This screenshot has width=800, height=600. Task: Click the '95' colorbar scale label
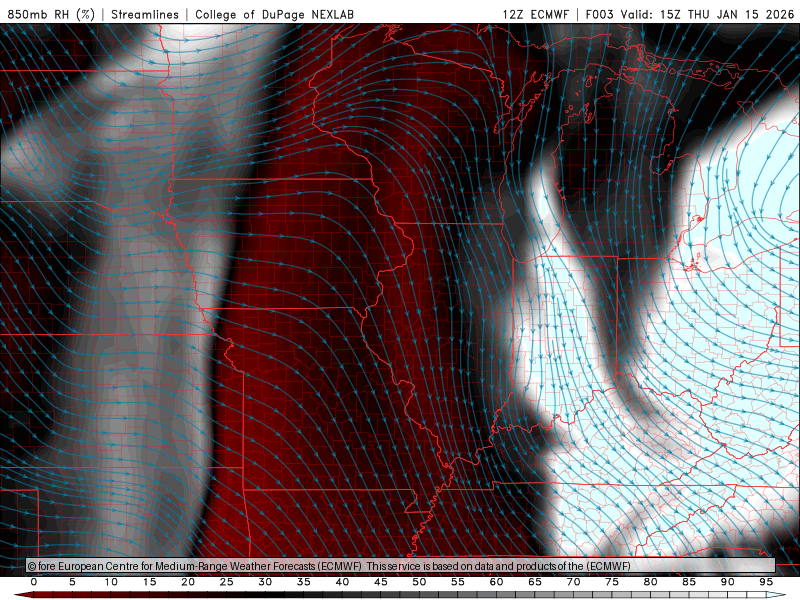[766, 582]
